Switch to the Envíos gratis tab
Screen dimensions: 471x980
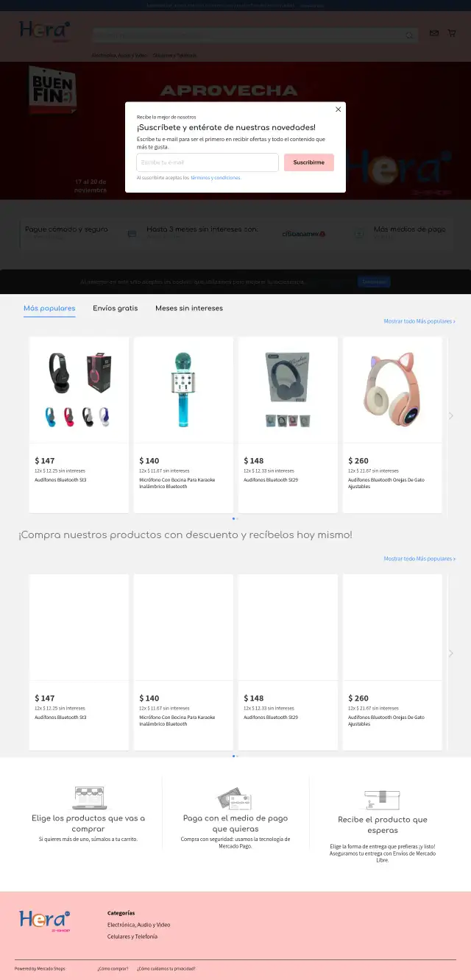[x=116, y=308]
